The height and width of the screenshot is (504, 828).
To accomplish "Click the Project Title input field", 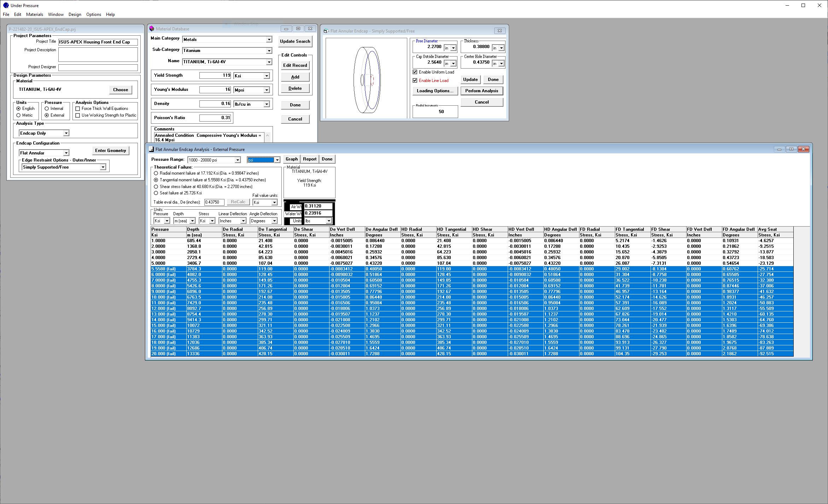I will (x=98, y=42).
